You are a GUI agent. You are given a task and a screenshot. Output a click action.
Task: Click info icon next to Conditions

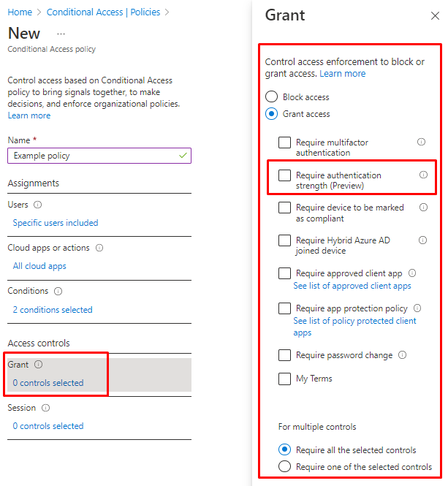[x=58, y=292]
